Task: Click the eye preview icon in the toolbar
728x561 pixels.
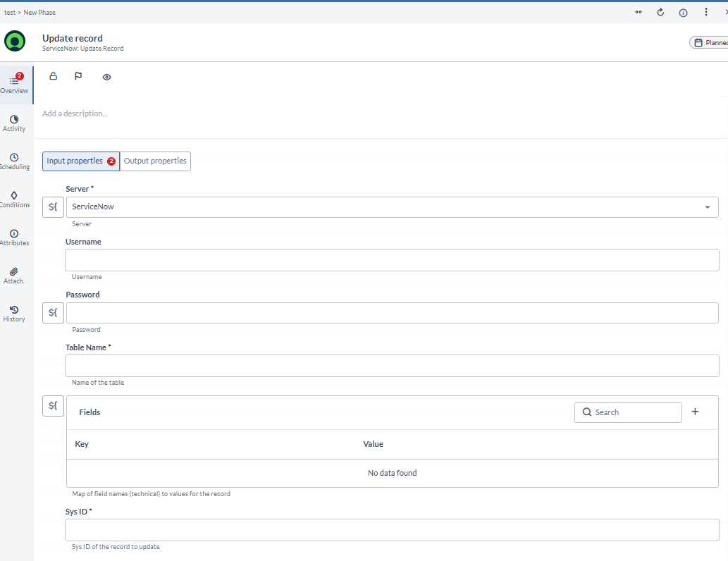Action: coord(106,76)
